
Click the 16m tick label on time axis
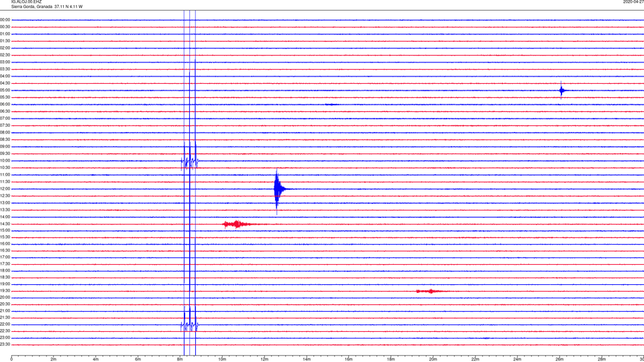pos(349,359)
